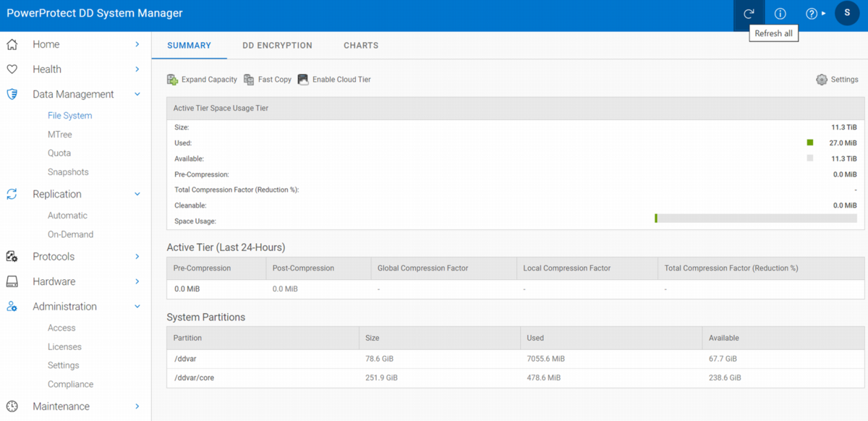Switch to the SUMMARY tab
This screenshot has height=421, width=868.
pyautogui.click(x=189, y=45)
